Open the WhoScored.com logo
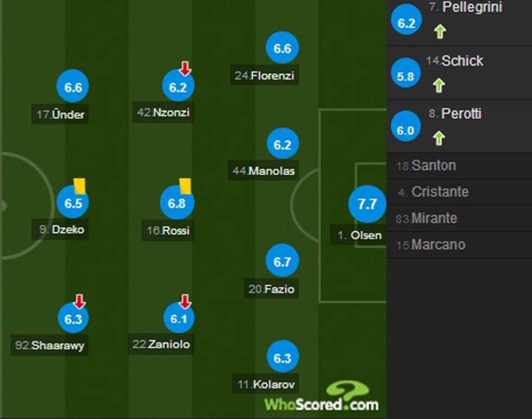This screenshot has width=532, height=419. (x=321, y=399)
